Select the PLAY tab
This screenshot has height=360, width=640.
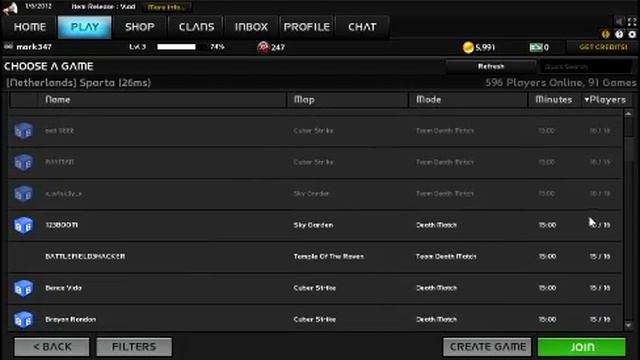pos(84,27)
